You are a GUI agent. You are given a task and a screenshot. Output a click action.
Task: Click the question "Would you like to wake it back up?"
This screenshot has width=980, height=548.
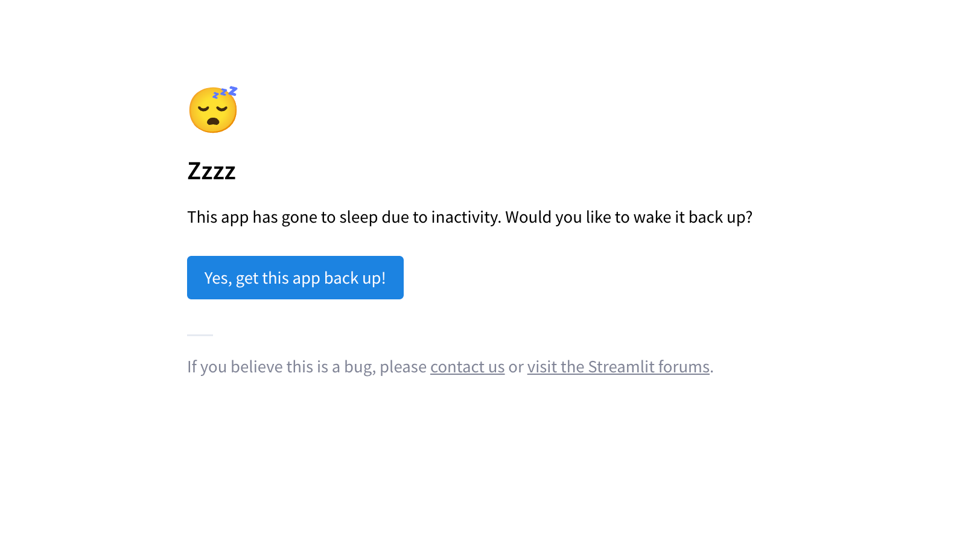click(x=628, y=217)
